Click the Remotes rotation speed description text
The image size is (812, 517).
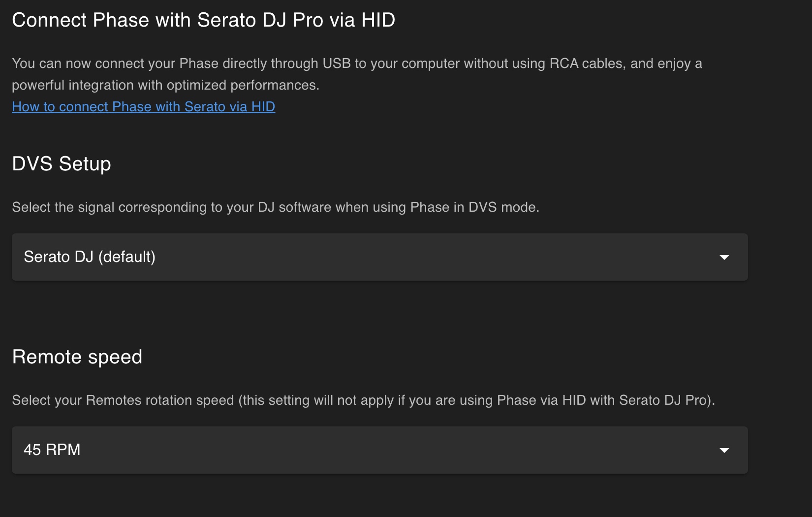click(123, 400)
